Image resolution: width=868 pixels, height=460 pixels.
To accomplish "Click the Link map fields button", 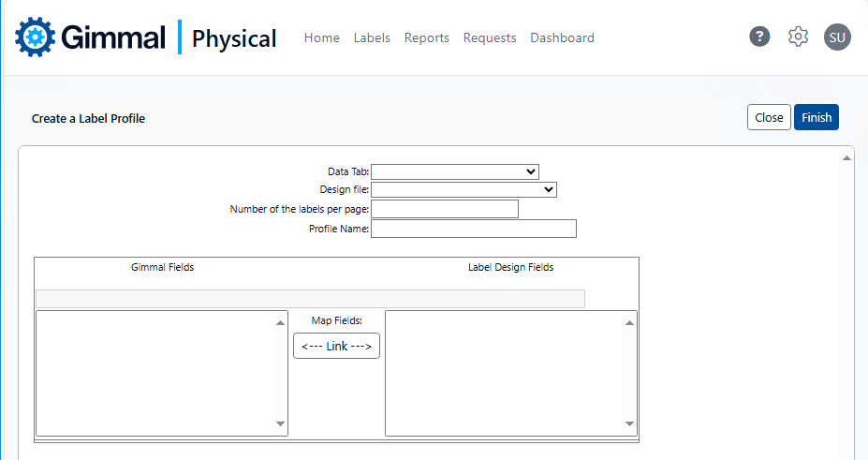I will coord(336,346).
